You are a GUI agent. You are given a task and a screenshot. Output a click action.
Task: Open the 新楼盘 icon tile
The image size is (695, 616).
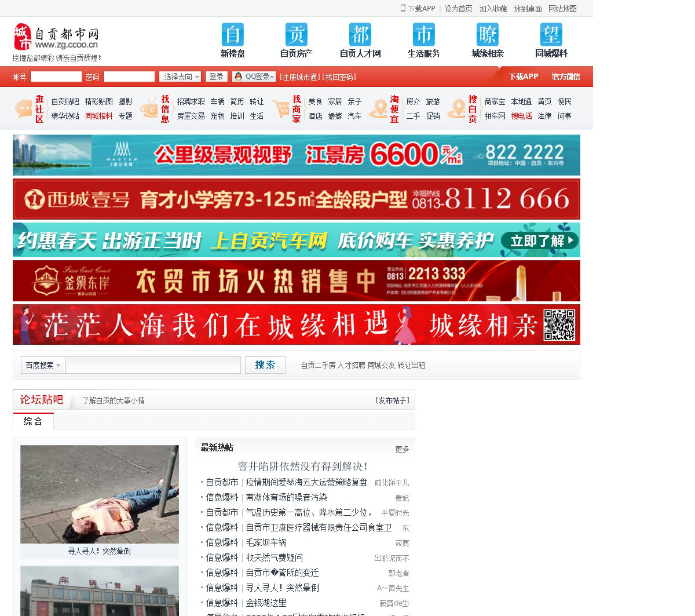[233, 41]
